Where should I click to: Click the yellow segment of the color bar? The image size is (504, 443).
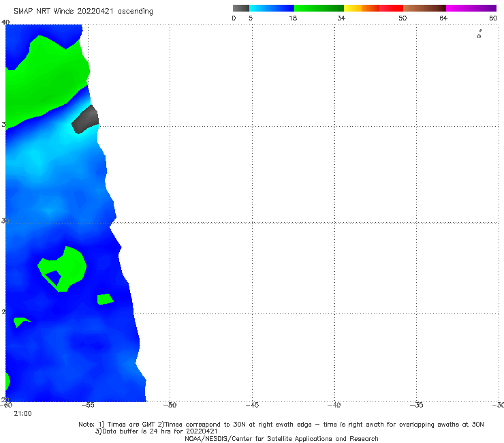click(x=353, y=8)
